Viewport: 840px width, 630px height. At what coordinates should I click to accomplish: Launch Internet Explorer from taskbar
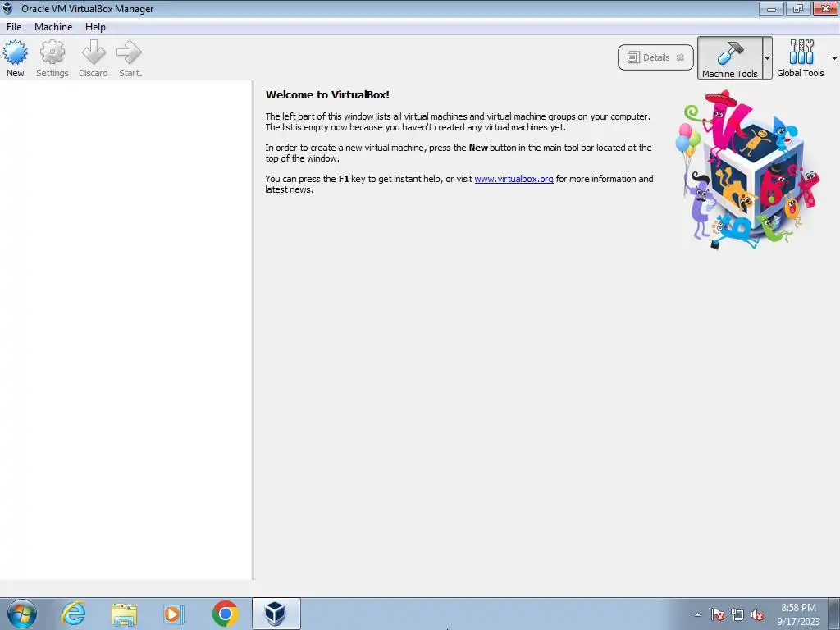[x=73, y=614]
